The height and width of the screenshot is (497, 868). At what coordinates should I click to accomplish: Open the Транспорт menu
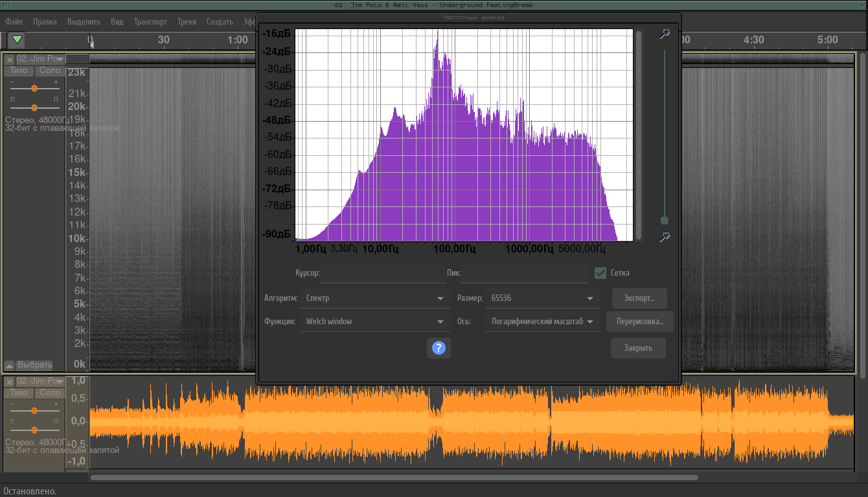click(x=150, y=21)
